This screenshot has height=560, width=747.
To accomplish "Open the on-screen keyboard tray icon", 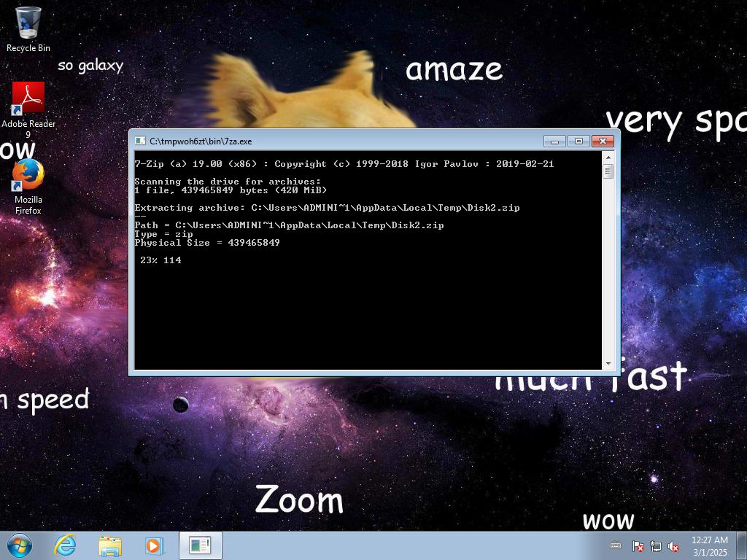I will pyautogui.click(x=616, y=545).
